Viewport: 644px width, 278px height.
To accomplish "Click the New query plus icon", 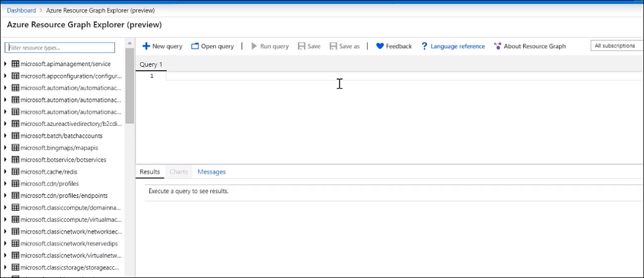I will pos(146,46).
